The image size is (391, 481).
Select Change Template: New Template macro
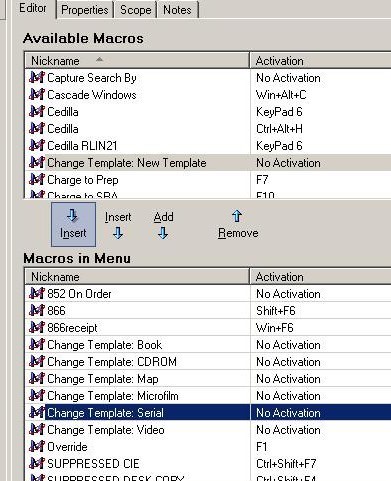tap(127, 163)
